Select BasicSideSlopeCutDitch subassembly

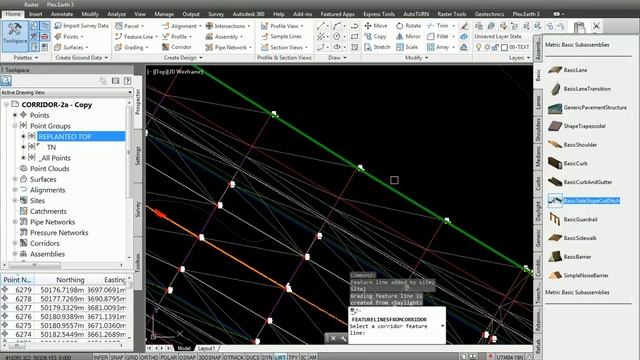point(584,200)
